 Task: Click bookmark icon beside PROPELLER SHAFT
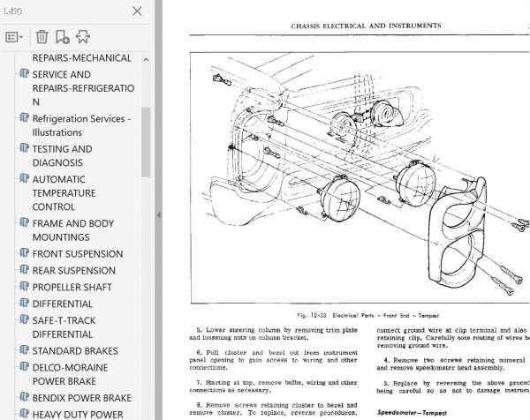pyautogui.click(x=24, y=286)
